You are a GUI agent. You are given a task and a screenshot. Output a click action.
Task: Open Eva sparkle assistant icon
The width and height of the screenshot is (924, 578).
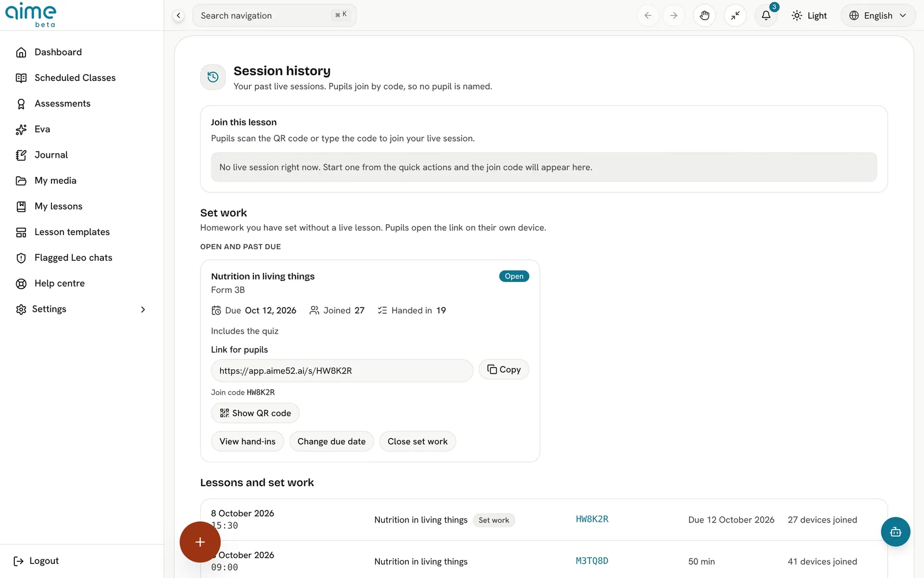tap(21, 129)
